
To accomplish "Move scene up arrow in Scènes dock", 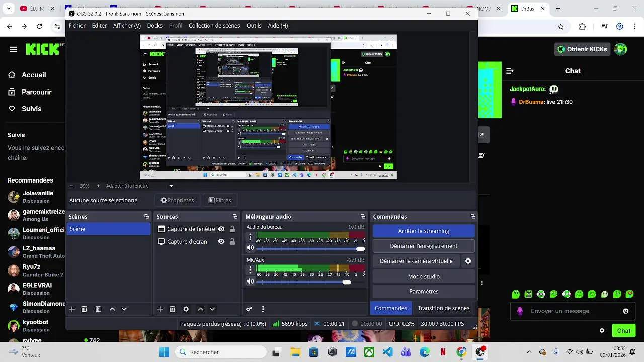I will pyautogui.click(x=112, y=309).
